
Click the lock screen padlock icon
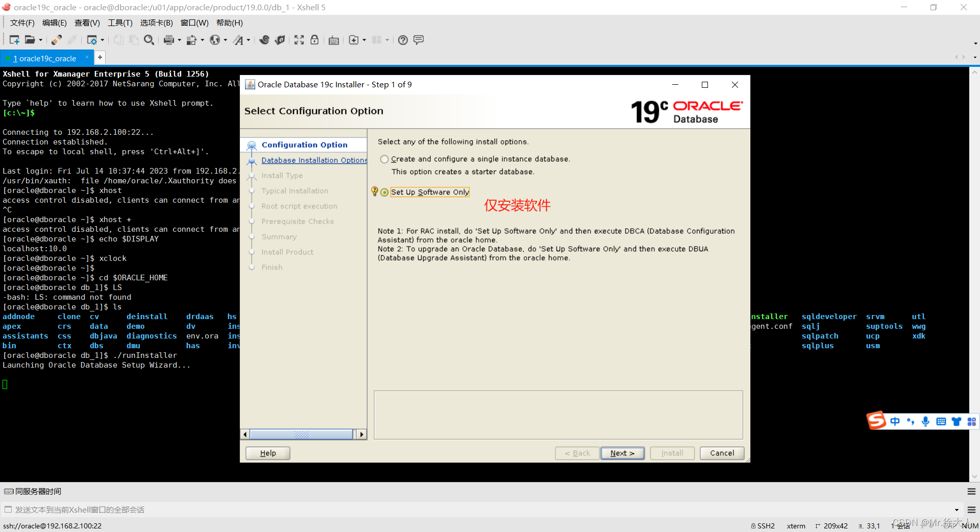[x=314, y=40]
